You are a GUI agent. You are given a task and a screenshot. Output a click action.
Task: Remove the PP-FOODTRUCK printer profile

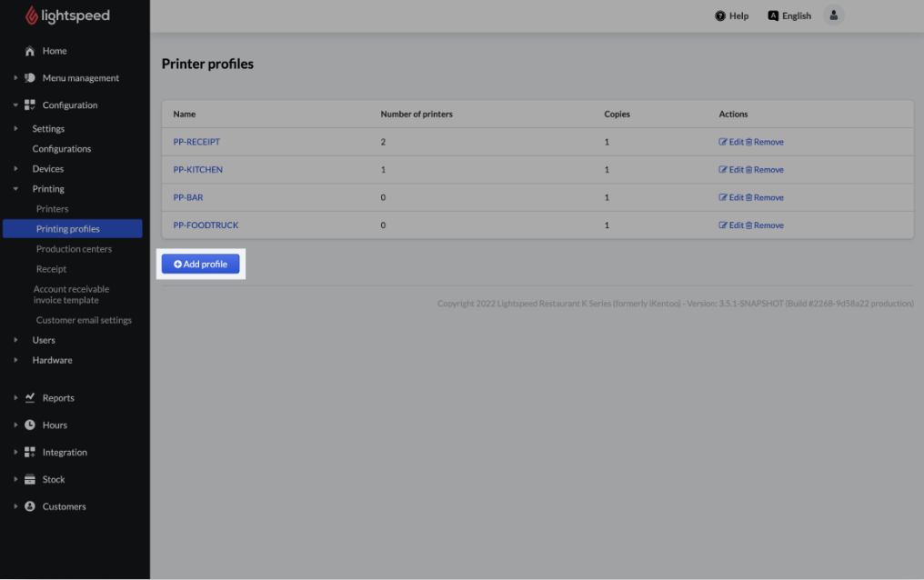pyautogui.click(x=765, y=225)
